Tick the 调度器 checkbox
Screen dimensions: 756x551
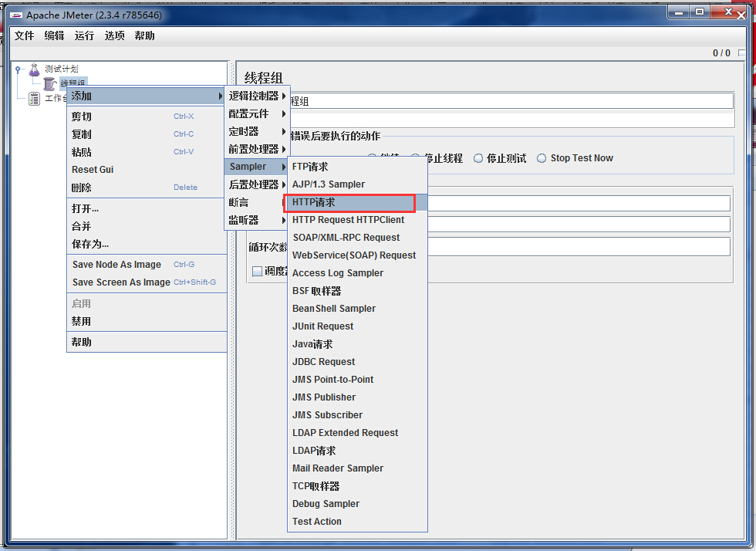(x=258, y=271)
